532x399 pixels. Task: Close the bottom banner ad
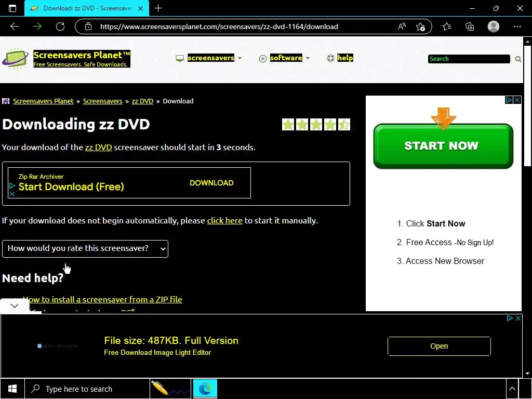[518, 318]
